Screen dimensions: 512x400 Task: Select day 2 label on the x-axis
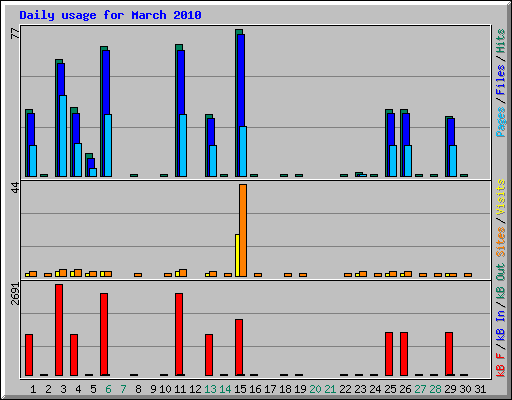coord(48,389)
